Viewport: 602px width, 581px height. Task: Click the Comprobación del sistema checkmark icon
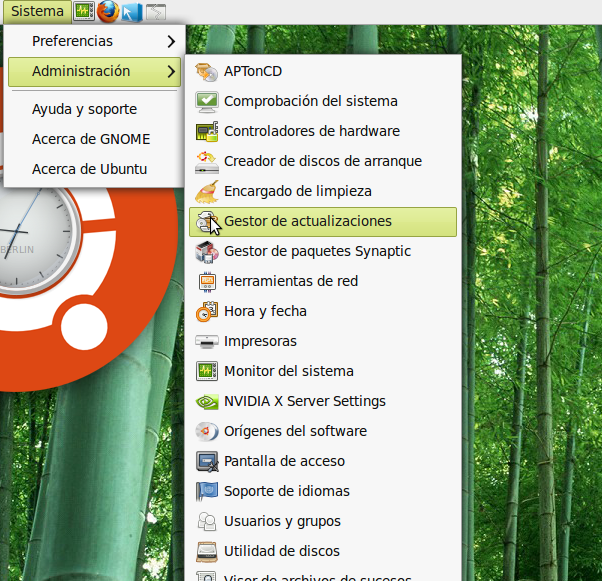click(x=207, y=102)
